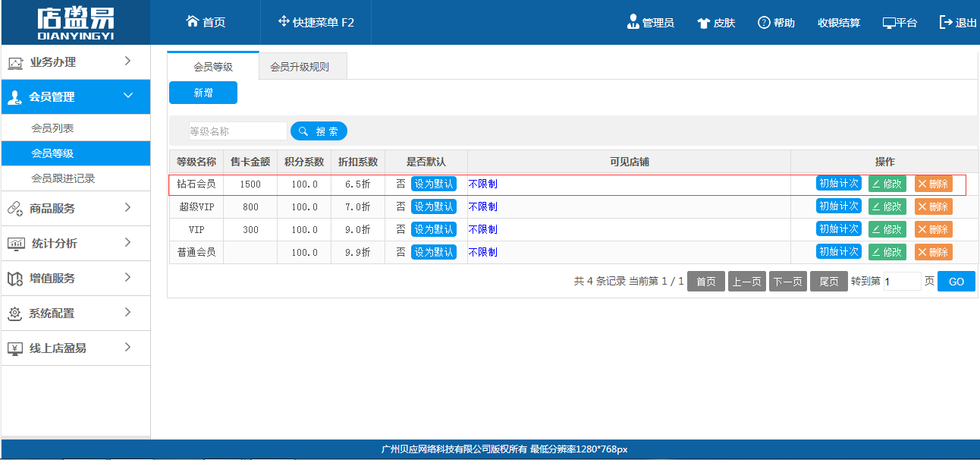The width and height of the screenshot is (980, 460).
Task: Click the 尾页 pagination button
Action: coord(829,282)
